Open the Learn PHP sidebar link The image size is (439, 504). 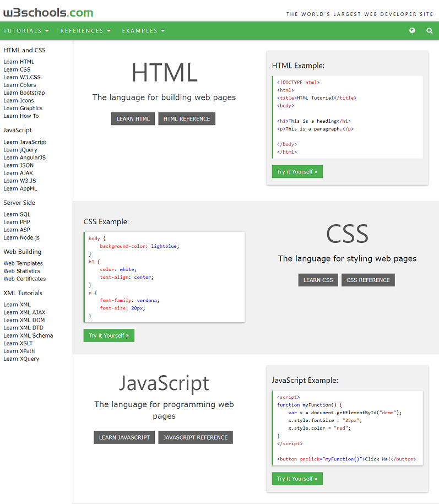coord(17,222)
